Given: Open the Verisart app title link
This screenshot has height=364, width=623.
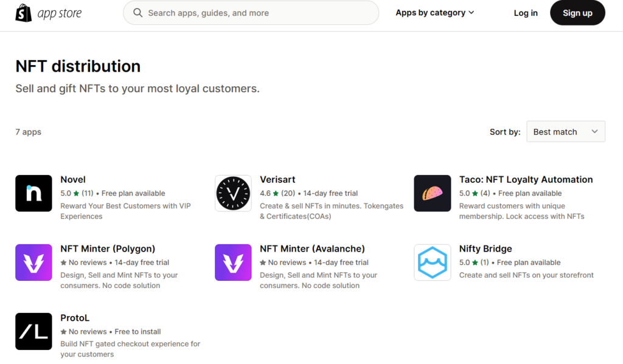Looking at the screenshot, I should point(277,179).
